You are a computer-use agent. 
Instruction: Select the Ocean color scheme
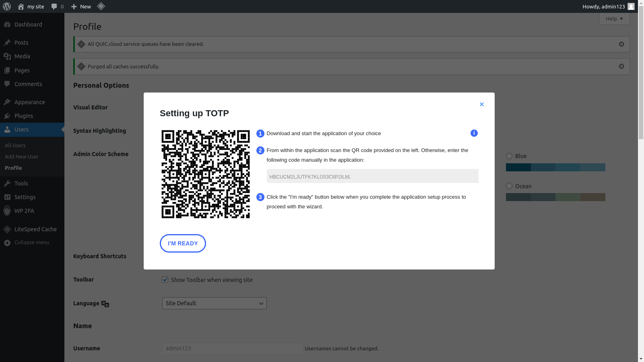tap(509, 186)
